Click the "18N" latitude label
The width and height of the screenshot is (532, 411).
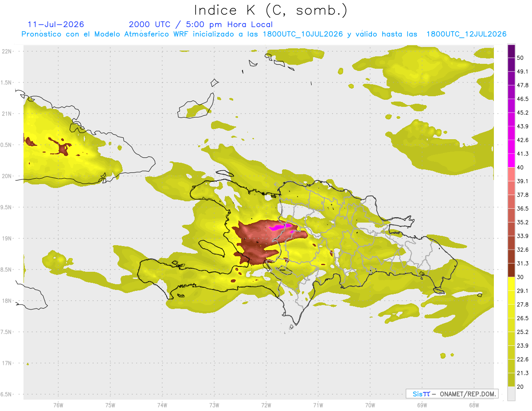(x=7, y=301)
